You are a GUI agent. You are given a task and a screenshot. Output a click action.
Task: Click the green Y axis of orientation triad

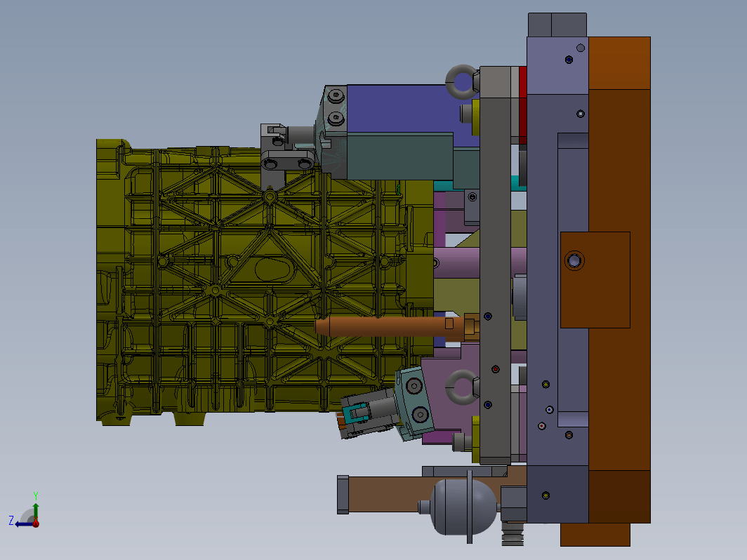coord(36,512)
